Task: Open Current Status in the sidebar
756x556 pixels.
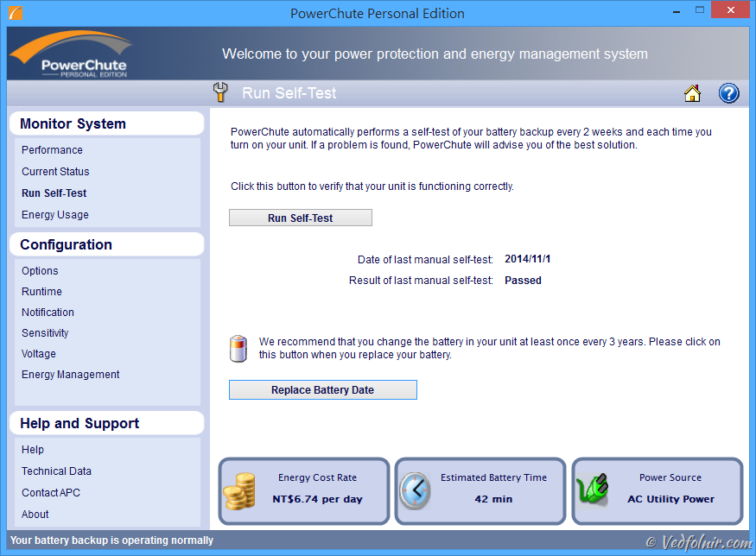Action: 55,172
